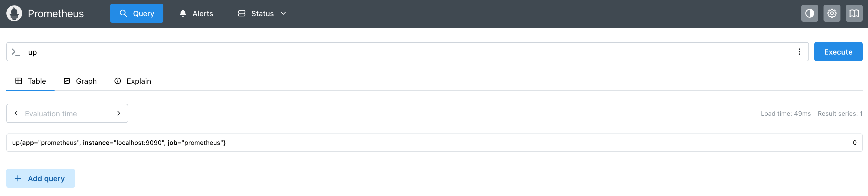Image resolution: width=868 pixels, height=196 pixels.
Task: Click the Prometheus flame logo
Action: (x=14, y=14)
